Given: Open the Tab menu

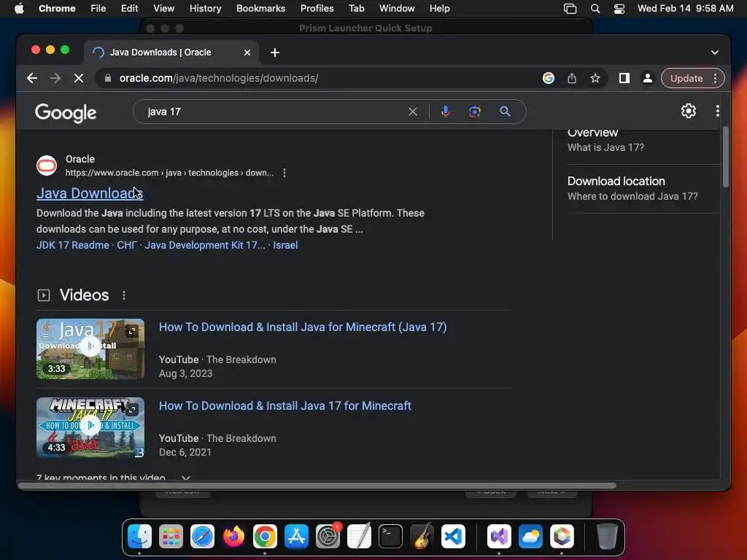Looking at the screenshot, I should click(356, 9).
